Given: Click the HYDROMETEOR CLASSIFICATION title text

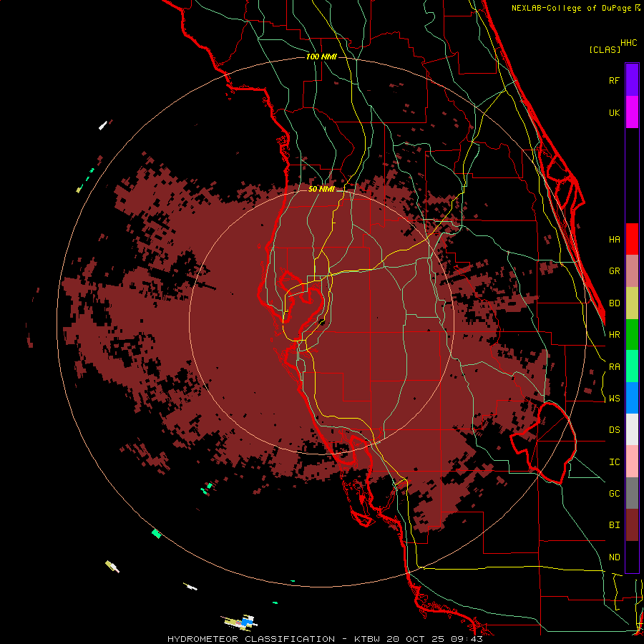Looking at the screenshot, I should click(x=251, y=639).
